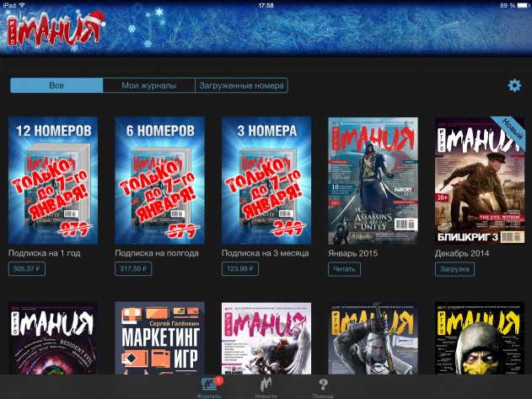This screenshot has height=399, width=532.
Task: Tap the 17:58 clock in status bar
Action: click(x=266, y=5)
